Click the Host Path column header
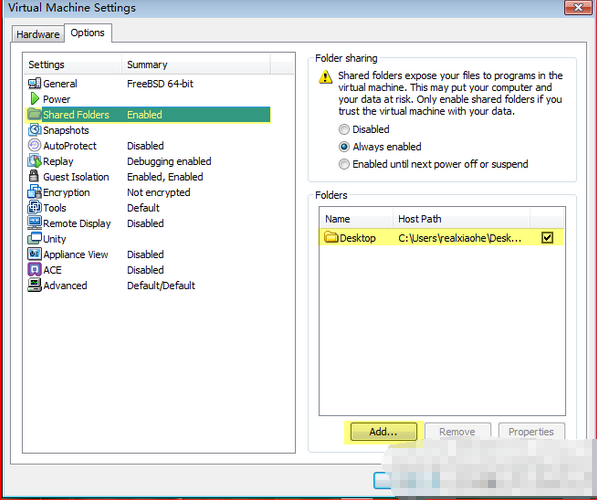 click(461, 219)
